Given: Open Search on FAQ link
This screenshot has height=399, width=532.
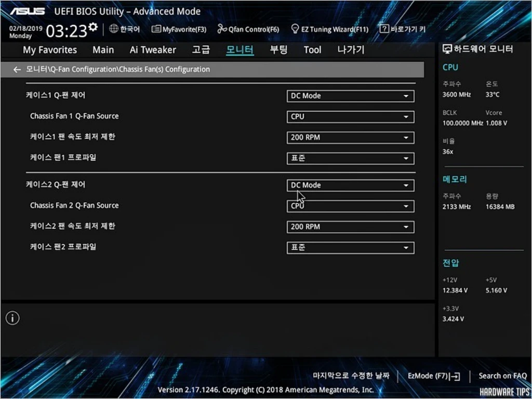Looking at the screenshot, I should (502, 376).
